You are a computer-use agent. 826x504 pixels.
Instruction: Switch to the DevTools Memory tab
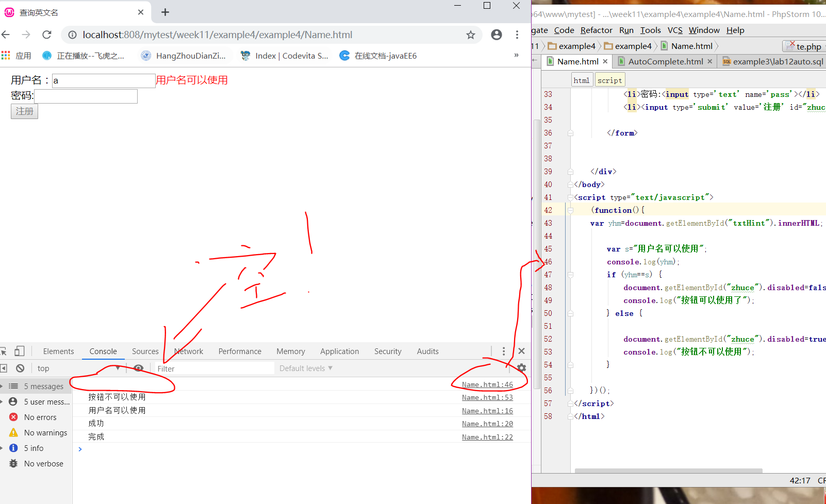(x=291, y=351)
